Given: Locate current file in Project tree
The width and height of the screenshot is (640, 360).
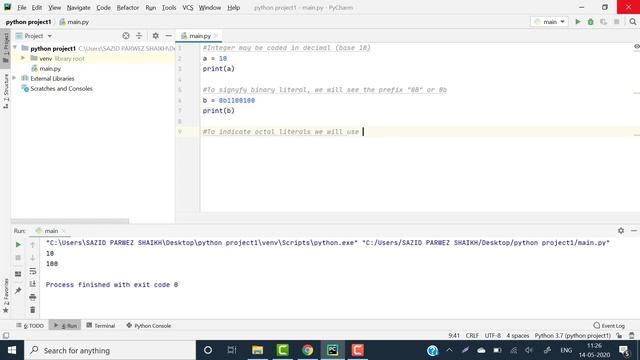Looking at the screenshot, I should tap(126, 36).
